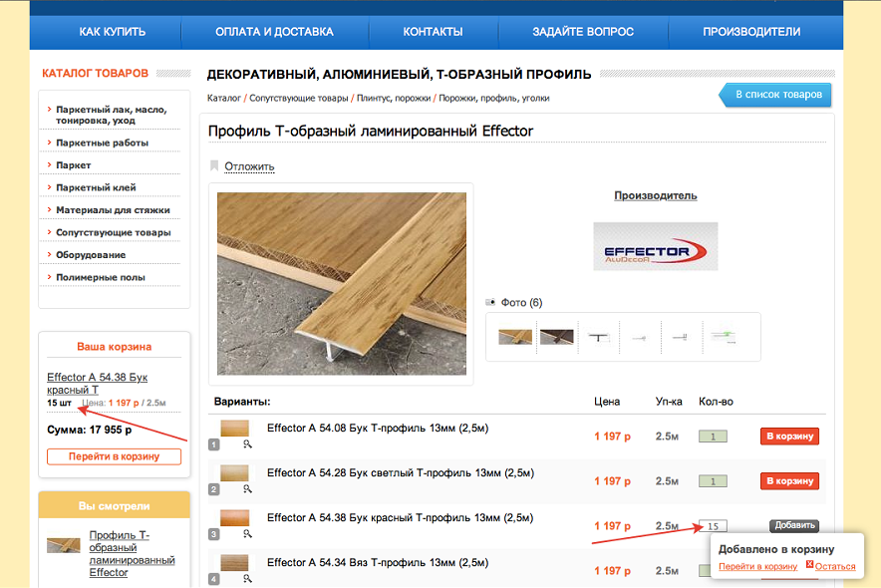
Task: Add Effector A 54.08 Бук to cart
Action: (x=789, y=437)
